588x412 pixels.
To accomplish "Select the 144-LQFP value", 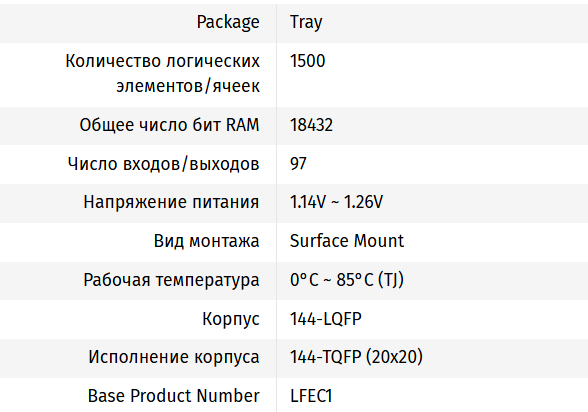I will coord(326,319).
